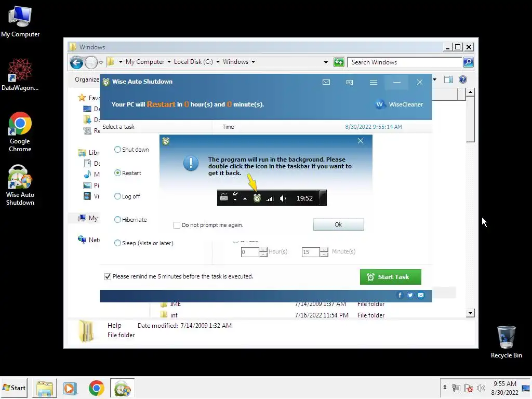The width and height of the screenshot is (532, 399).
Task: Show hidden tray icons arrow
Action: tap(445, 388)
